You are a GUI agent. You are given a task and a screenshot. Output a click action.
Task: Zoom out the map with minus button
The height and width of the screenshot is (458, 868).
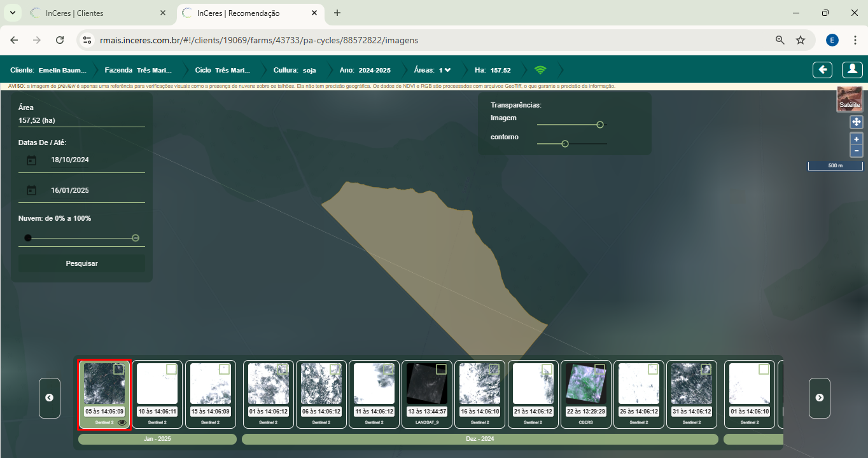856,151
